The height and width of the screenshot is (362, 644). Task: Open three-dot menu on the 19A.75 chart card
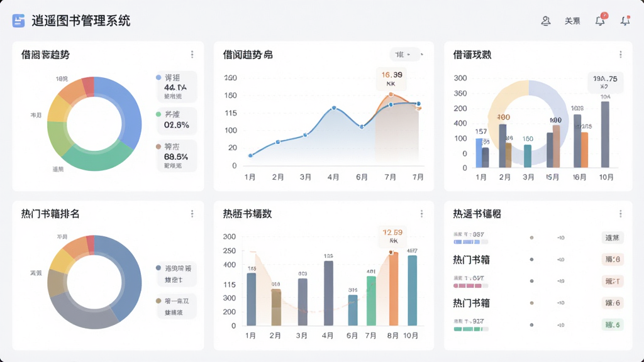click(x=621, y=55)
